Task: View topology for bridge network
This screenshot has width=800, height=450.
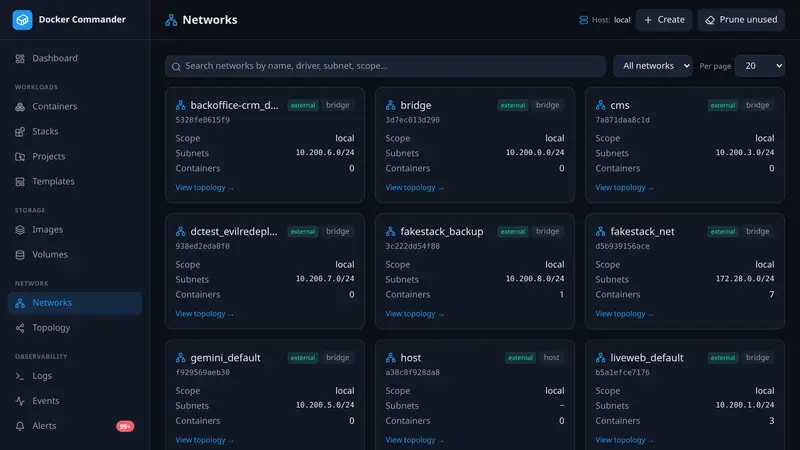Action: click(414, 187)
